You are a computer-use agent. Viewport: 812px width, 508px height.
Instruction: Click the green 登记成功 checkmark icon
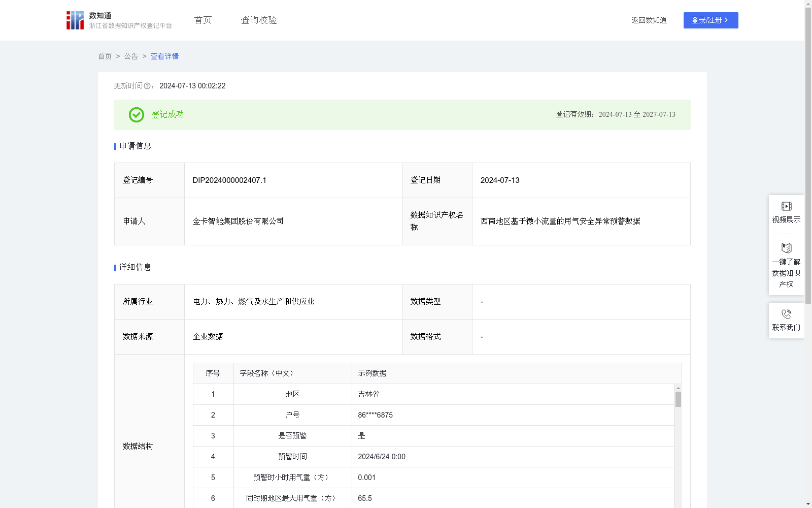pyautogui.click(x=136, y=115)
